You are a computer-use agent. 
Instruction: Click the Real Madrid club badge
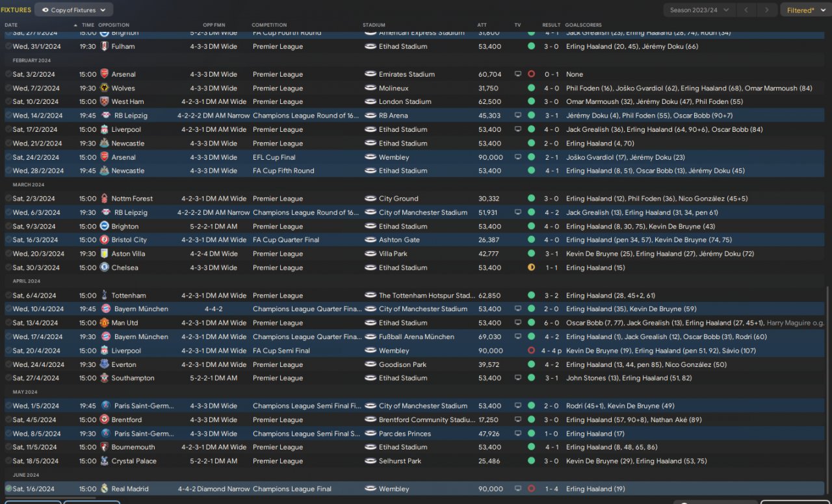104,489
